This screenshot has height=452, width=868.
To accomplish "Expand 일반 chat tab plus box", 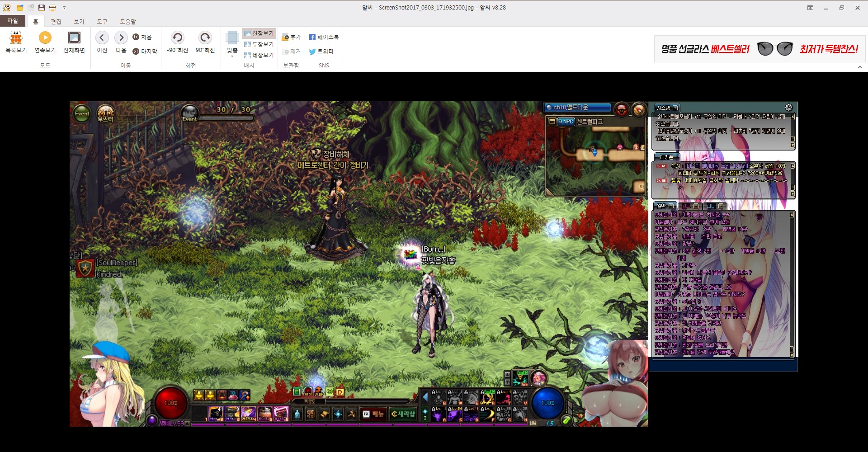I will click(x=671, y=206).
